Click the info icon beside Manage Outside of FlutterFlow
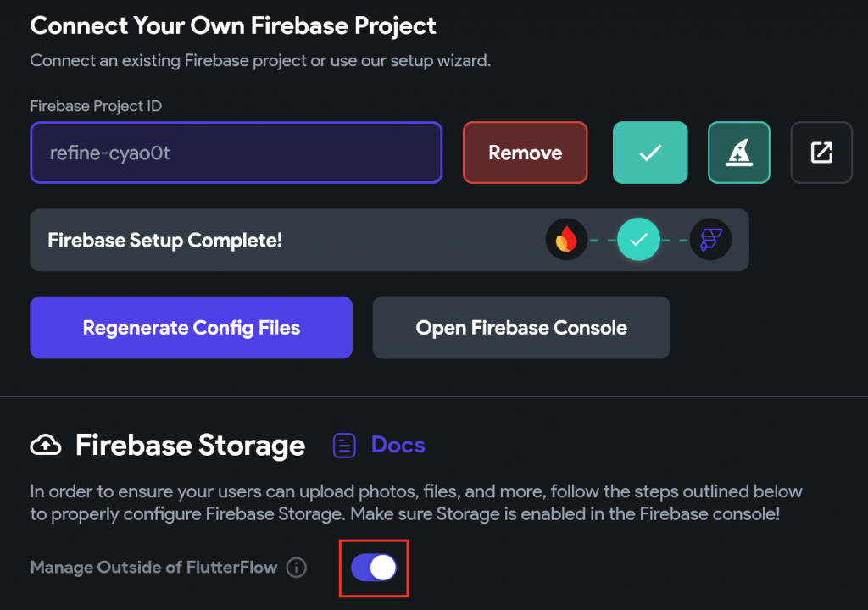Image resolution: width=868 pixels, height=610 pixels. click(x=297, y=568)
